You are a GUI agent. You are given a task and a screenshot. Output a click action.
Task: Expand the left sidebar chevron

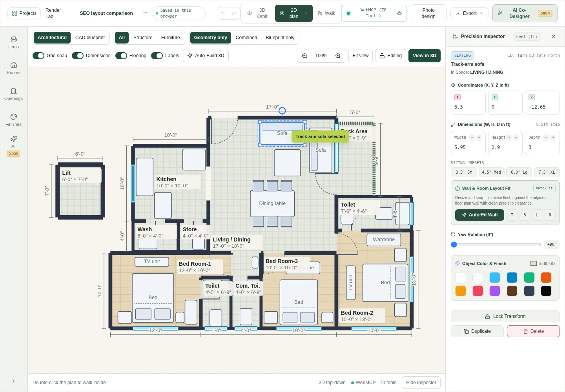[x=13, y=381]
